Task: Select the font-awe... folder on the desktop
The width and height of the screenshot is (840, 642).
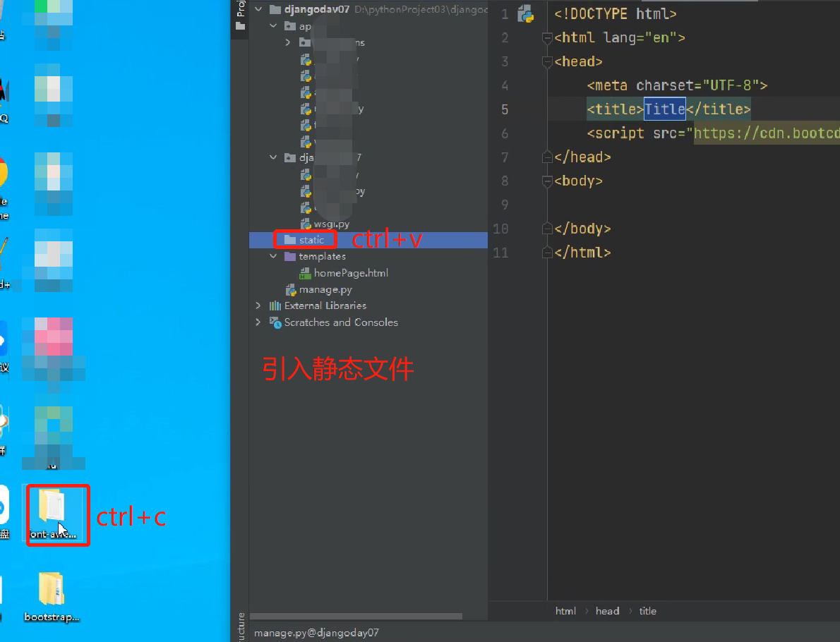Action: [x=53, y=514]
